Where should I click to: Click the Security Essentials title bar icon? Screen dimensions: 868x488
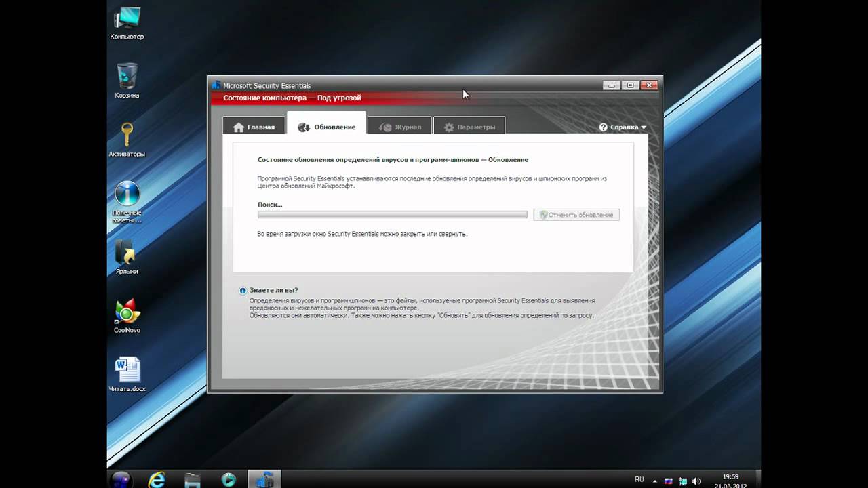216,85
